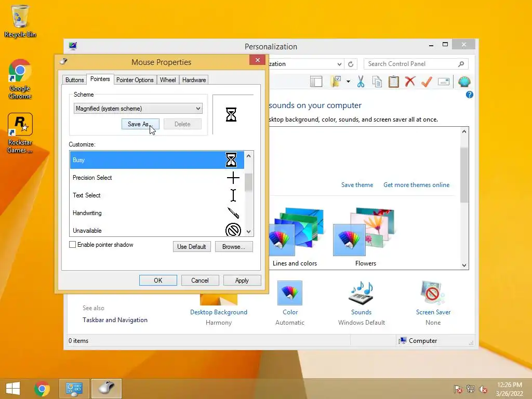Image resolution: width=532 pixels, height=399 pixels.
Task: Click Apply in Mouse Properties
Action: [242, 280]
